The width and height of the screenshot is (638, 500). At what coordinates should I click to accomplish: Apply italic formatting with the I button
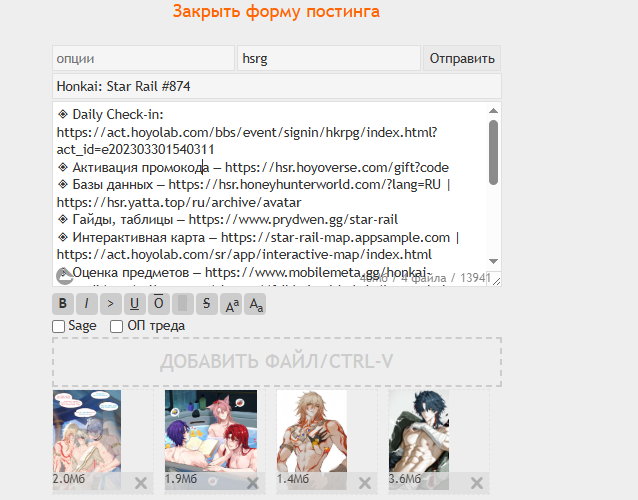click(x=87, y=303)
